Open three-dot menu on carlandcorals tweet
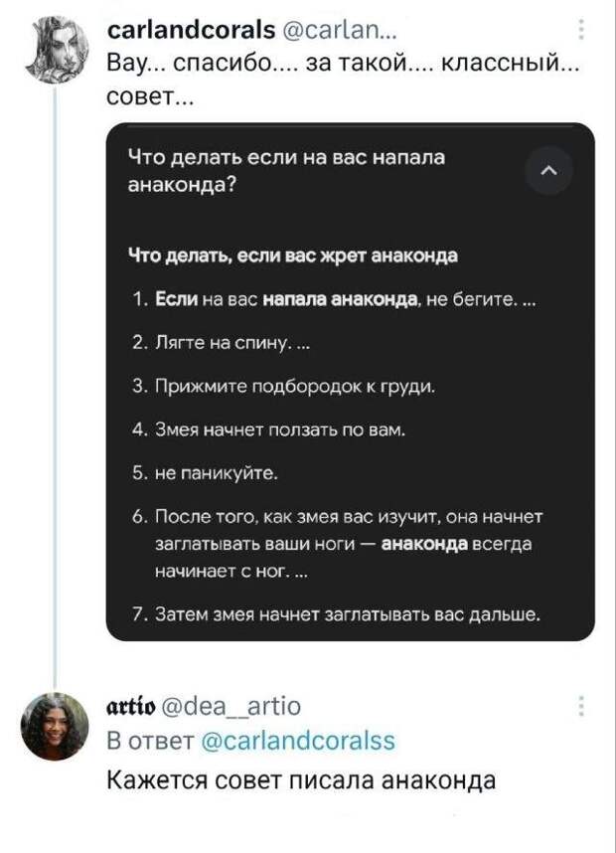Image resolution: width=616 pixels, height=853 pixels. pyautogui.click(x=581, y=30)
